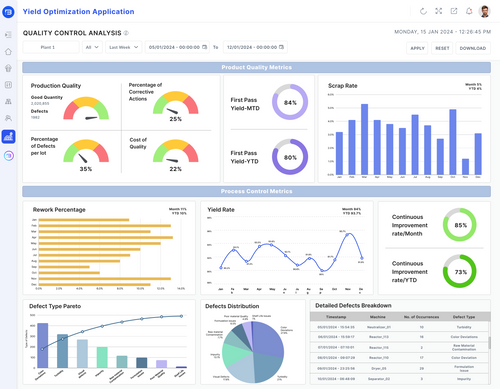
Task: Click the 05/01/2024 - 15:54:35 timestamp cell
Action: tap(336, 327)
